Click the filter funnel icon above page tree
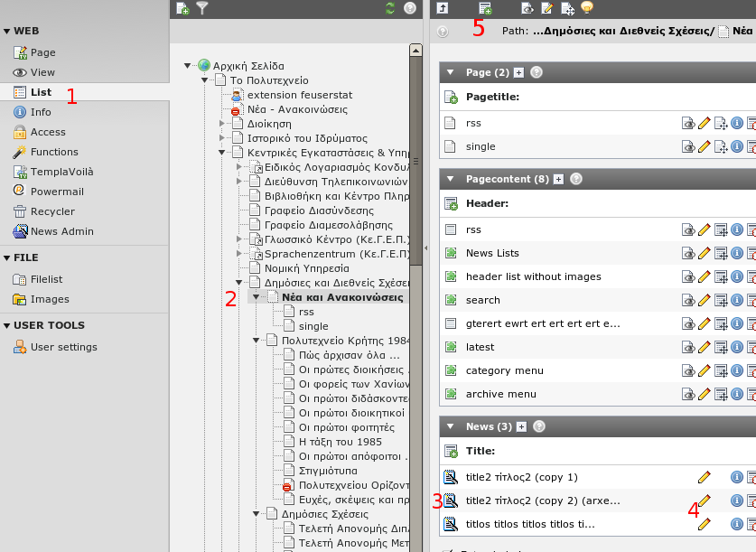This screenshot has width=756, height=552. pyautogui.click(x=202, y=8)
